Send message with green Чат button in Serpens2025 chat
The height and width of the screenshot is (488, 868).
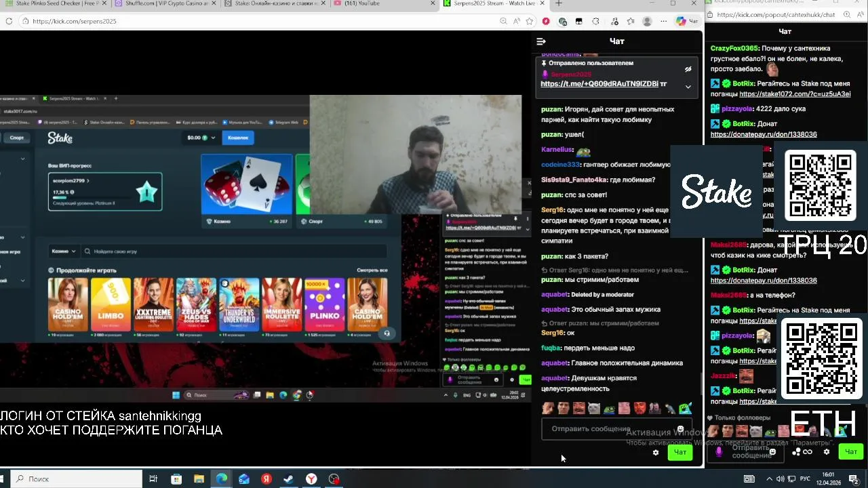click(x=679, y=452)
